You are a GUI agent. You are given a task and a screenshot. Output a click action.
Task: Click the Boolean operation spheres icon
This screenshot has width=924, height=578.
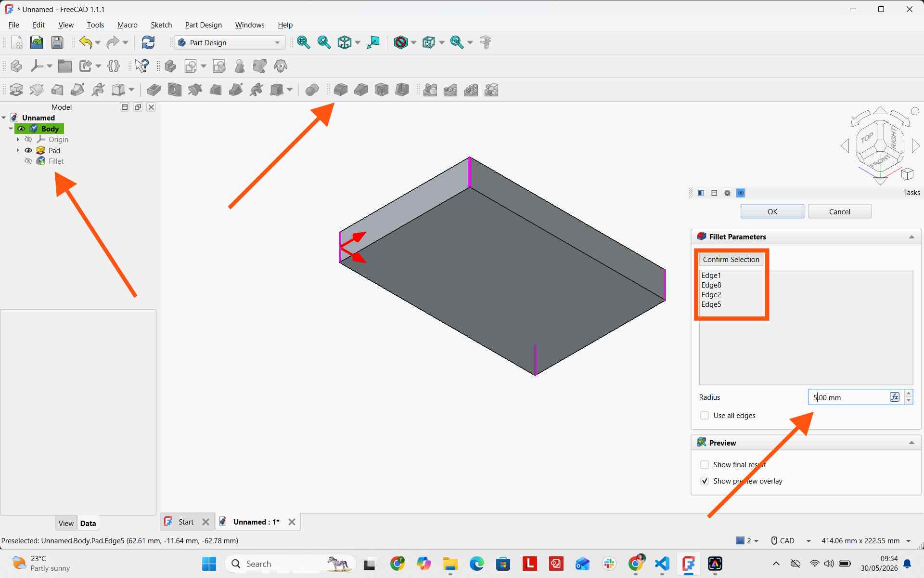pyautogui.click(x=312, y=90)
